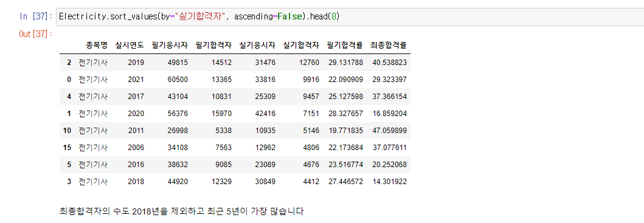This screenshot has width=644, height=223.
Task: Click the value 26998
Action: pyautogui.click(x=178, y=131)
